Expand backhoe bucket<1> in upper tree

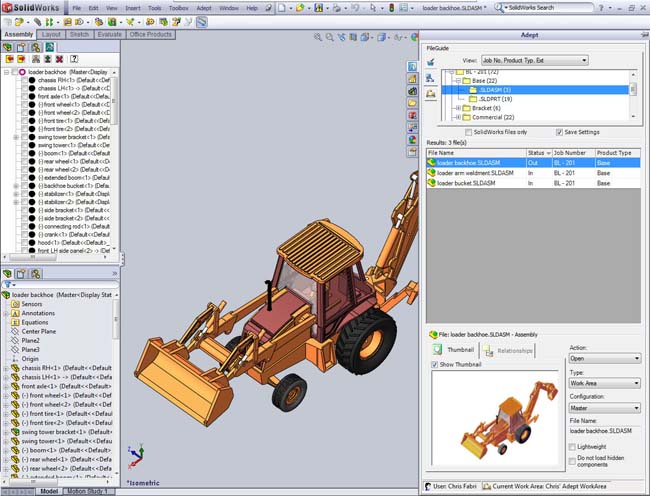16,186
